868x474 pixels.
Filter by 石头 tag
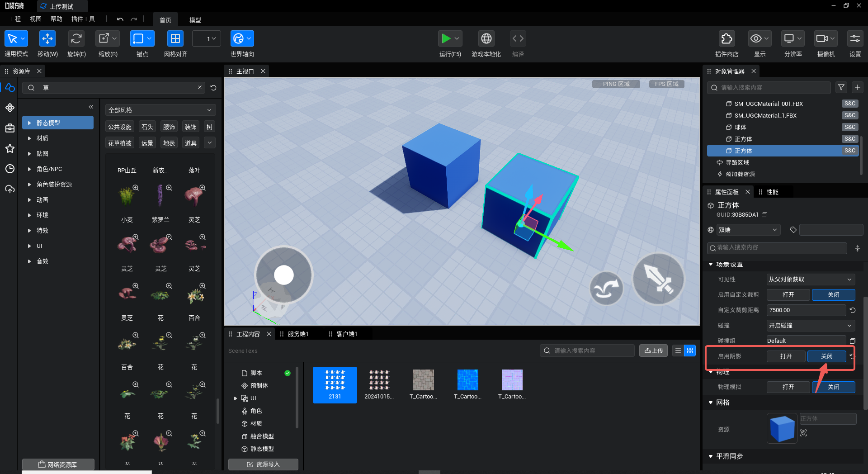[x=147, y=127]
